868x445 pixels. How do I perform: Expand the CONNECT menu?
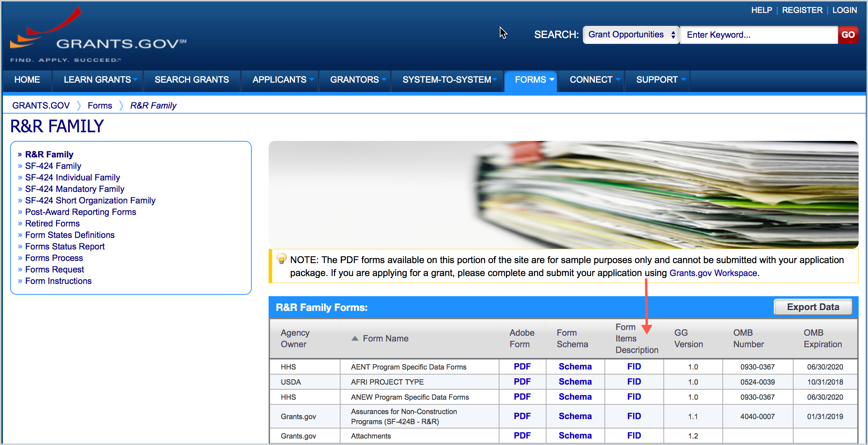point(592,79)
